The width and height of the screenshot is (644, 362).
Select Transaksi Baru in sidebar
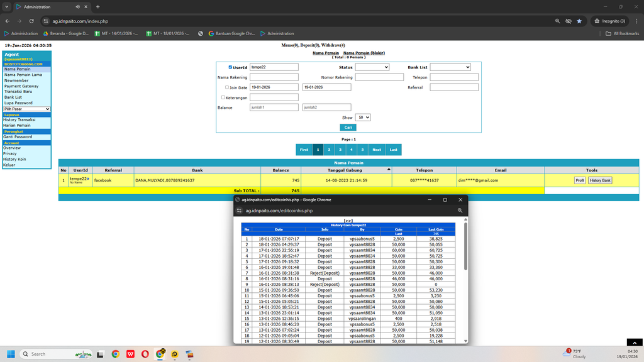[18, 92]
